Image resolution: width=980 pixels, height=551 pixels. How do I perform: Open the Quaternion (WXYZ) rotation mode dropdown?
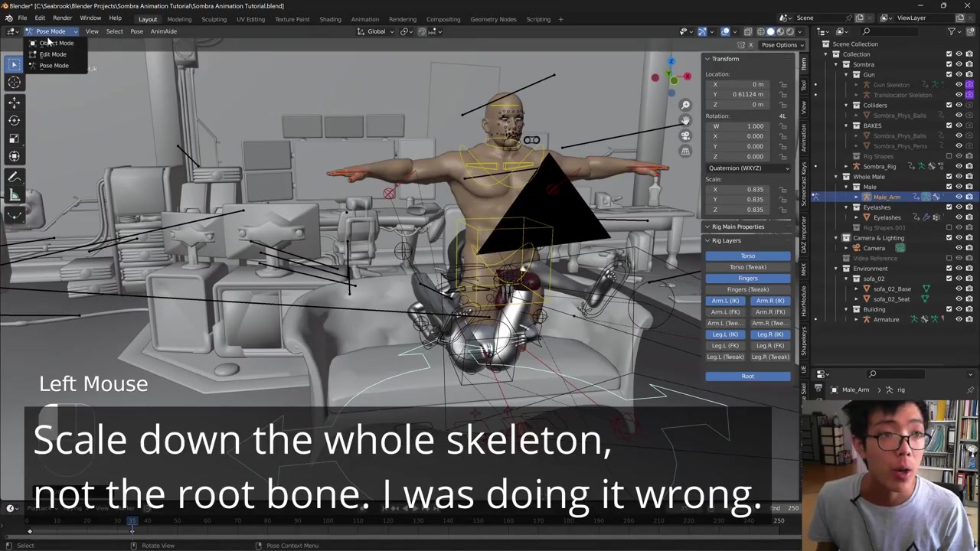748,168
